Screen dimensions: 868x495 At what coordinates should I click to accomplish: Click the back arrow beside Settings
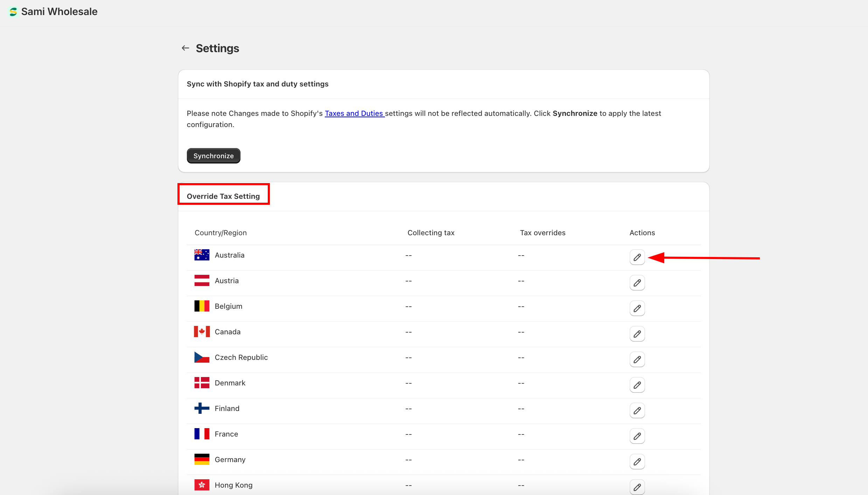coord(185,48)
